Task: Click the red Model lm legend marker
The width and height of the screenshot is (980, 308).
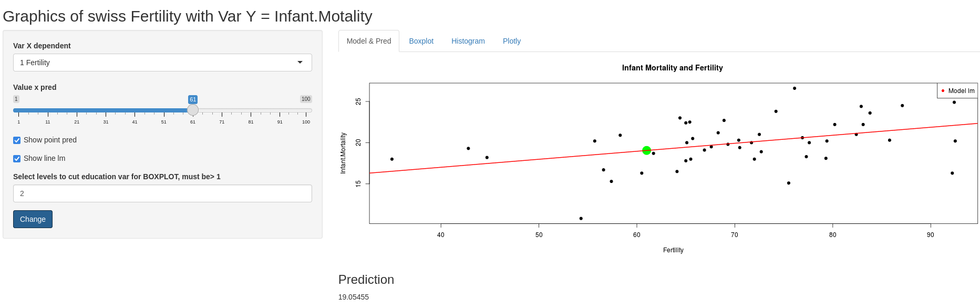Action: coord(943,91)
